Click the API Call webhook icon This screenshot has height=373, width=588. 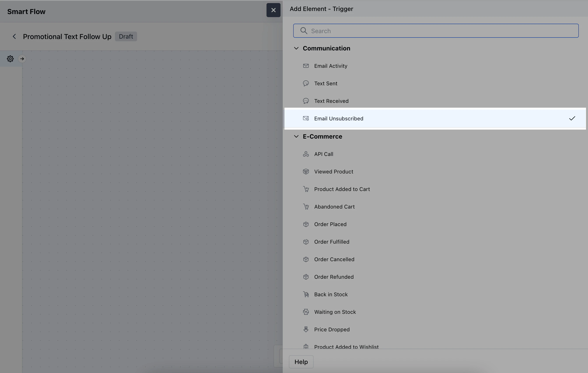click(x=306, y=154)
